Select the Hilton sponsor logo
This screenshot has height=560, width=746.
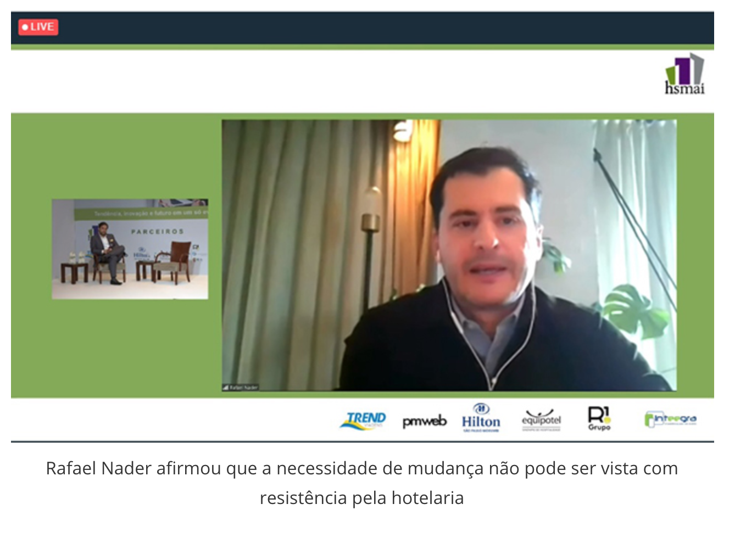481,418
